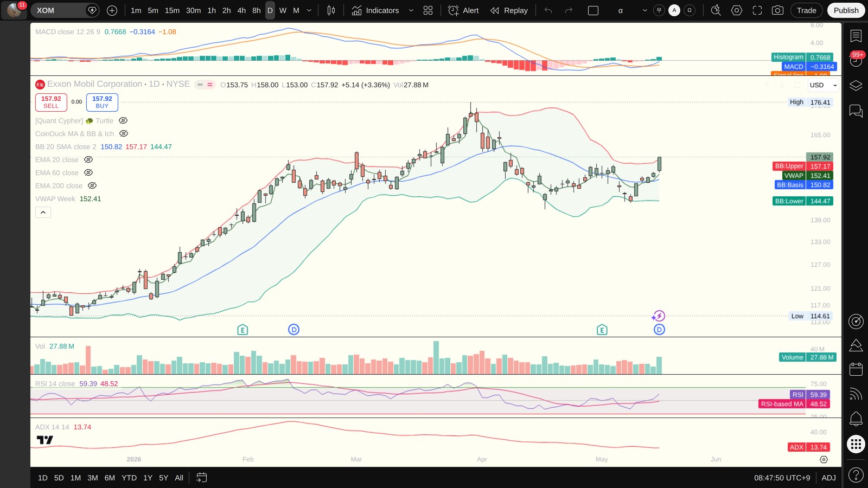The image size is (868, 488).
Task: Open the news feed signal icon
Action: pyautogui.click(x=856, y=394)
